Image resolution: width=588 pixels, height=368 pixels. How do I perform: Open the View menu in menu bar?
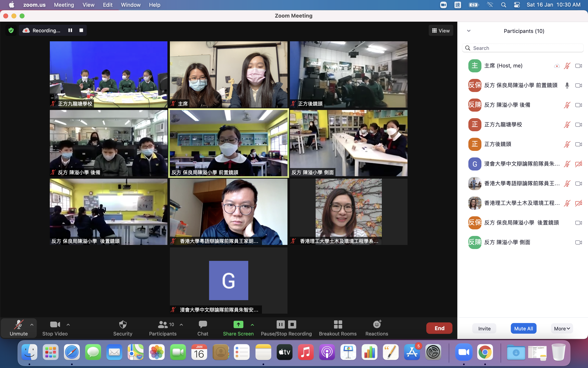pyautogui.click(x=88, y=5)
